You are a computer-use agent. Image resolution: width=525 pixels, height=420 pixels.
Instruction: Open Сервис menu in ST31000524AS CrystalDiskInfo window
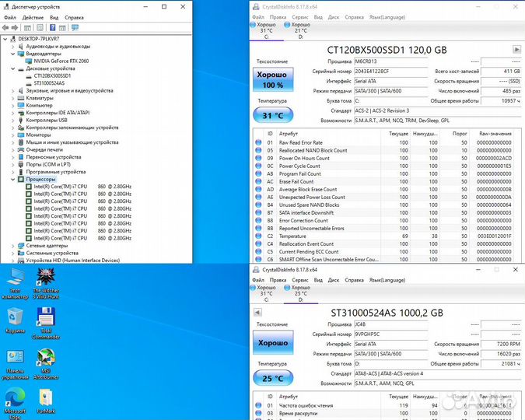click(x=300, y=280)
